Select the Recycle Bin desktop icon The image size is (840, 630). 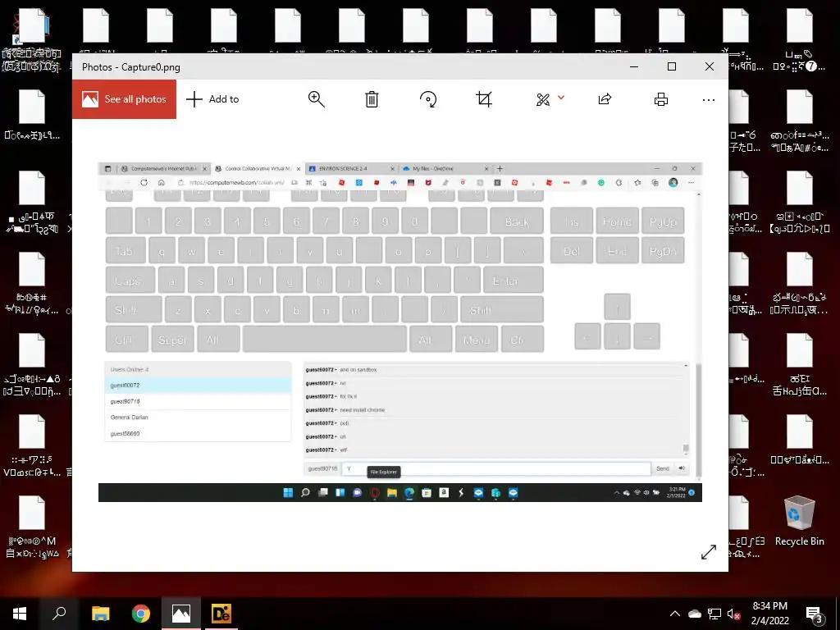(x=799, y=521)
